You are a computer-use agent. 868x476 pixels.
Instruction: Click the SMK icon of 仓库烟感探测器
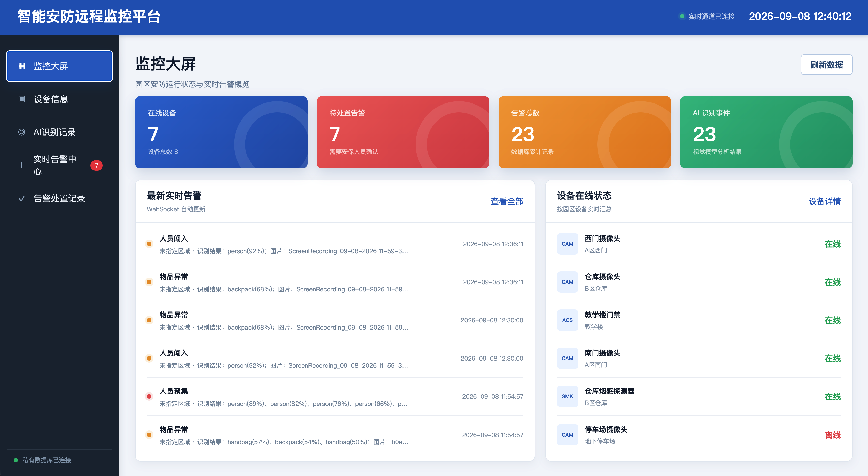pos(567,396)
